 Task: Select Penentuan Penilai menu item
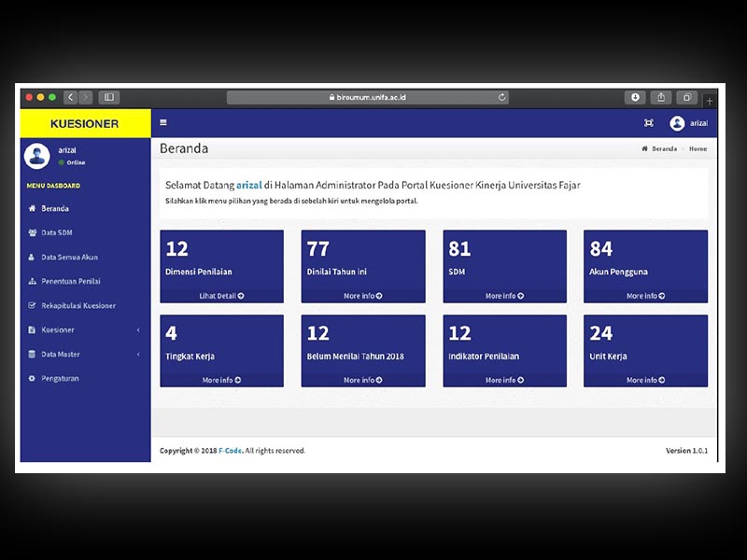70,281
